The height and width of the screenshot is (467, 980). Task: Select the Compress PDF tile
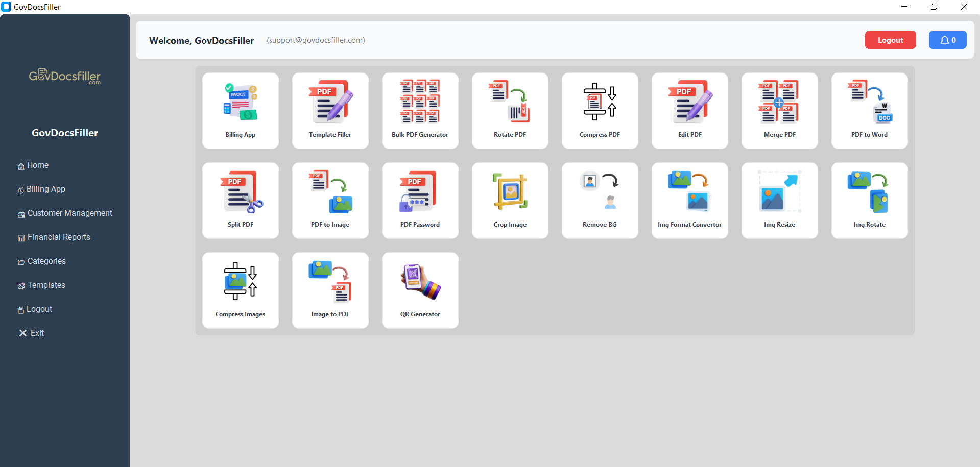click(600, 110)
